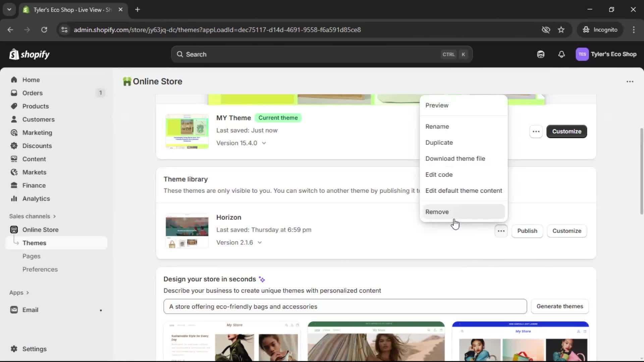
Task: Choose Duplicate in the context menu
Action: coord(439,142)
